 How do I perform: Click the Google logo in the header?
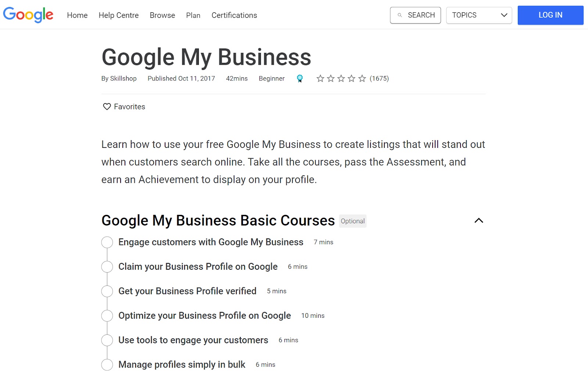[28, 15]
